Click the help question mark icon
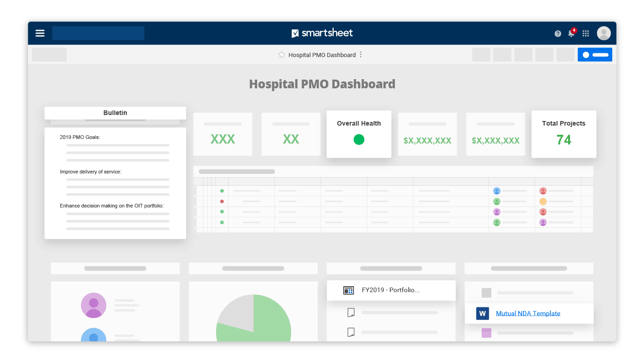Image resolution: width=644 pixels, height=363 pixels. coord(558,34)
